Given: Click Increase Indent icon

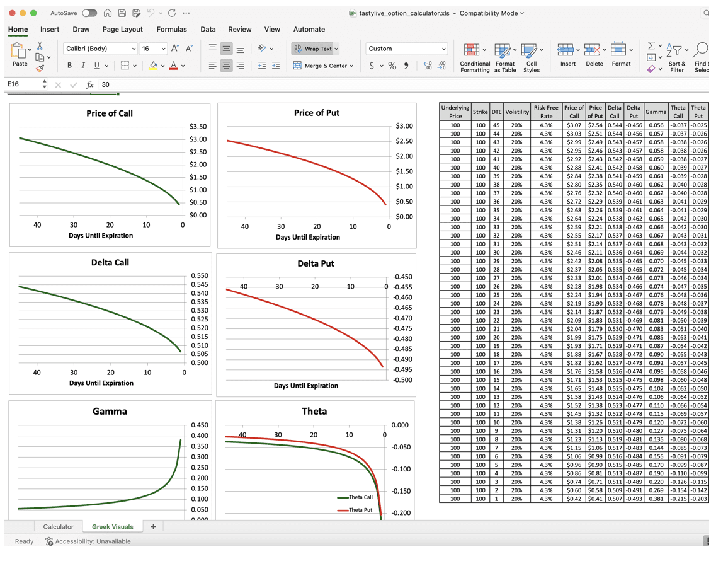Looking at the screenshot, I should coord(276,66).
